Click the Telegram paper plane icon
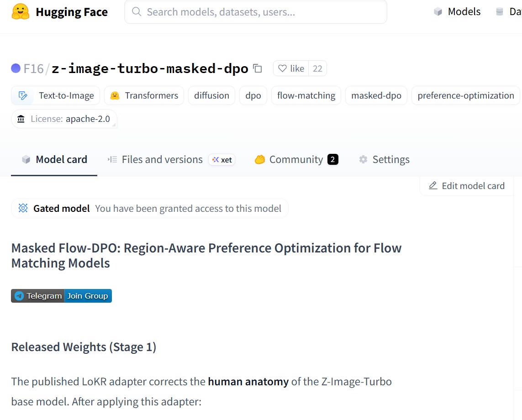The height and width of the screenshot is (420, 522). tap(19, 296)
